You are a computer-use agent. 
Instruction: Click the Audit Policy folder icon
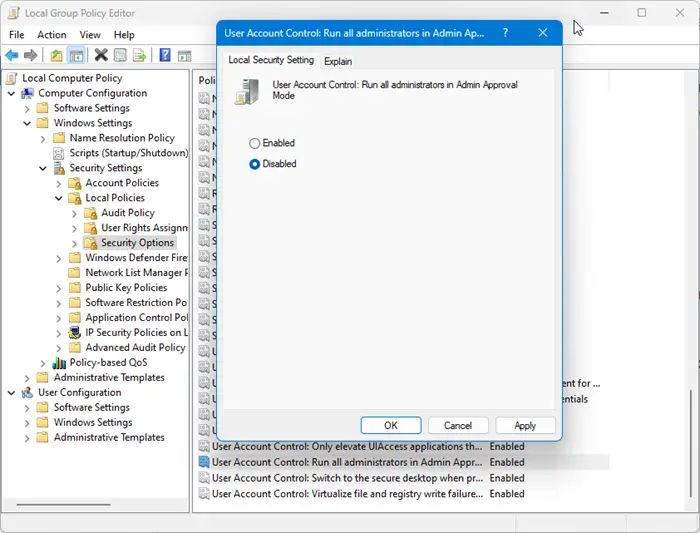pos(91,213)
